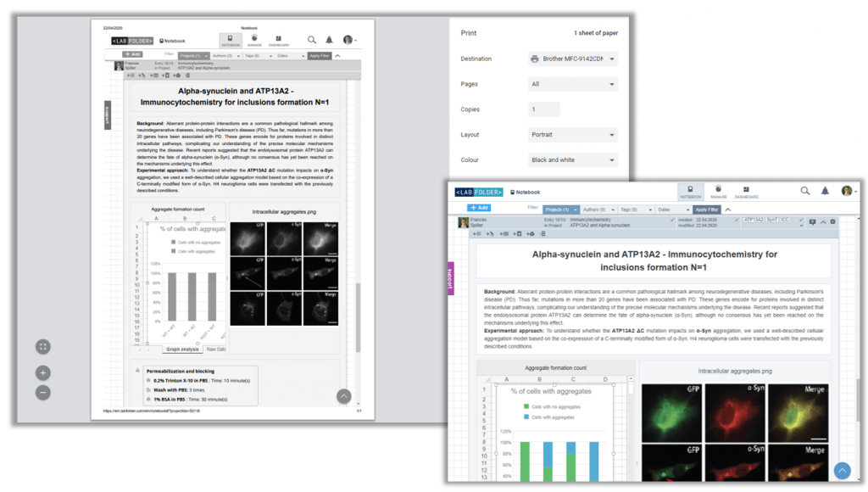Click Notebook breadcrumb in front window
868x492 pixels.
pos(526,193)
